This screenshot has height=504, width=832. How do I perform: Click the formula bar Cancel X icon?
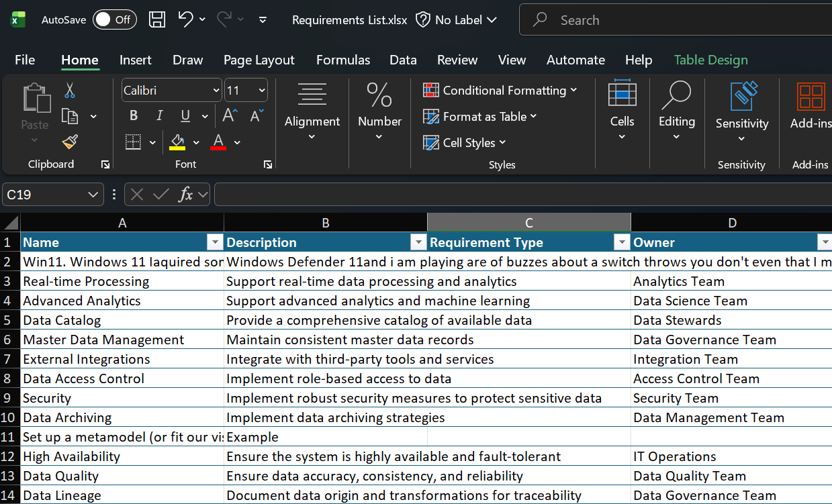[x=137, y=195]
